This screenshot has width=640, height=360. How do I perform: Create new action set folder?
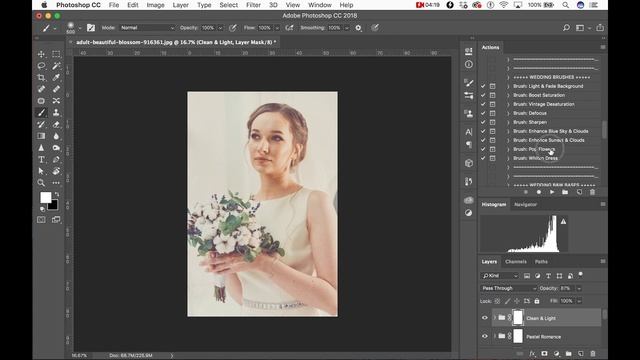[x=565, y=192]
